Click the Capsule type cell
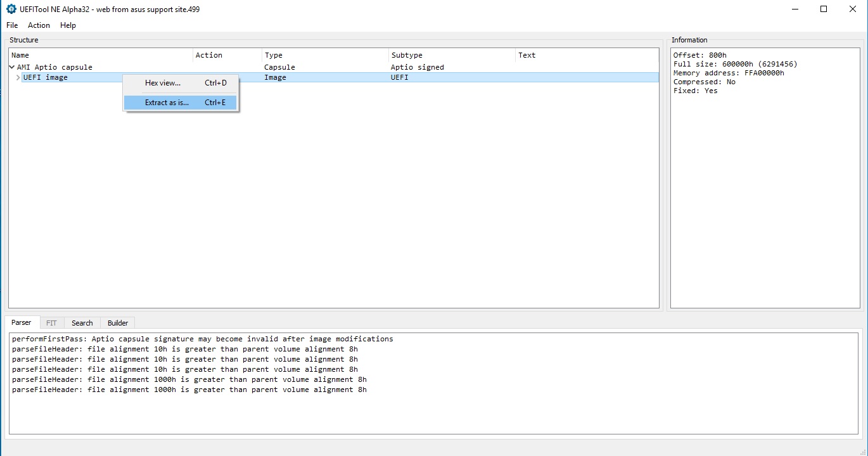The height and width of the screenshot is (456, 868). pos(279,67)
